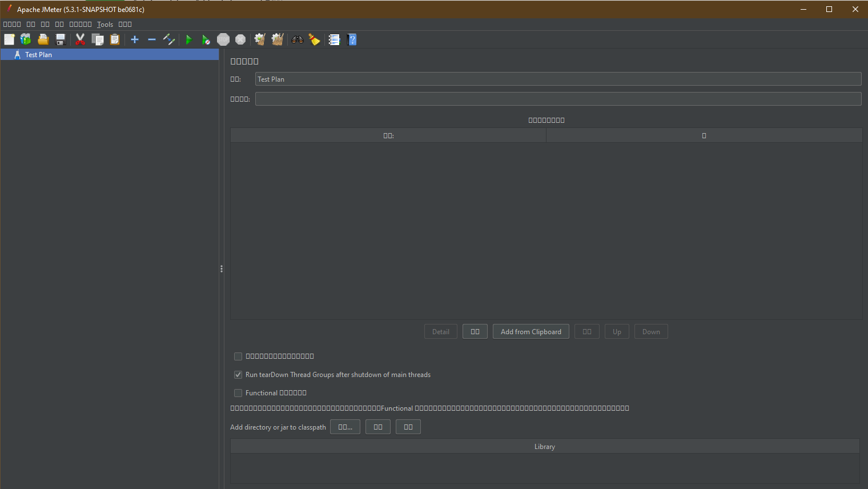
Task: Click the Shutdown round icon
Action: coord(240,39)
